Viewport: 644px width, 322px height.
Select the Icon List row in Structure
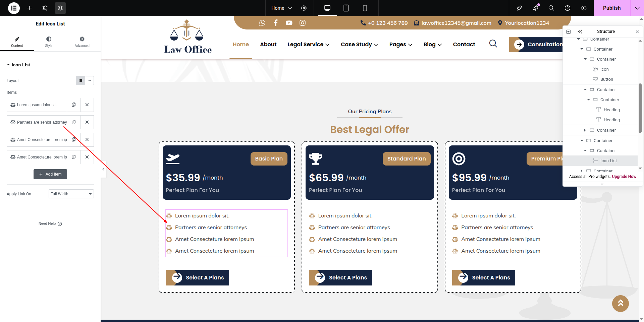pos(600,161)
